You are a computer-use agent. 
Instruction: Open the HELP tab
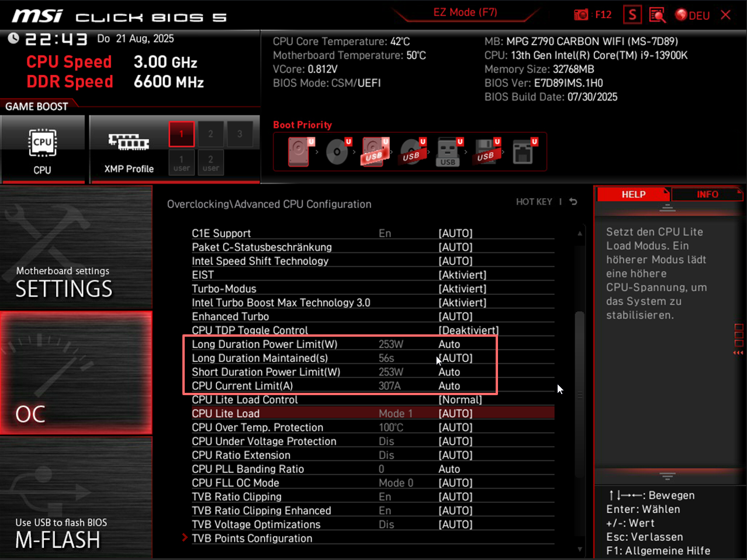click(633, 195)
